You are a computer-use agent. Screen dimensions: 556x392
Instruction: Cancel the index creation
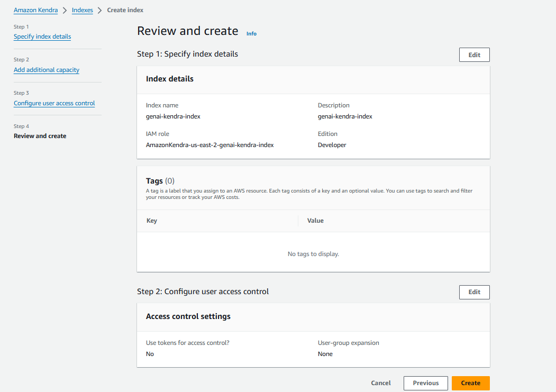pyautogui.click(x=380, y=382)
